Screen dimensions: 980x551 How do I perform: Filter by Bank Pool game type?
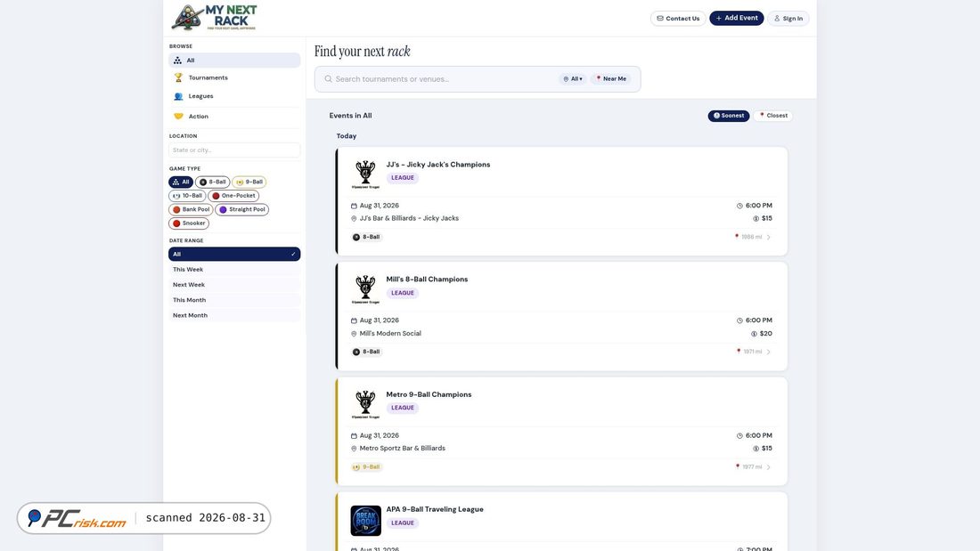[191, 209]
